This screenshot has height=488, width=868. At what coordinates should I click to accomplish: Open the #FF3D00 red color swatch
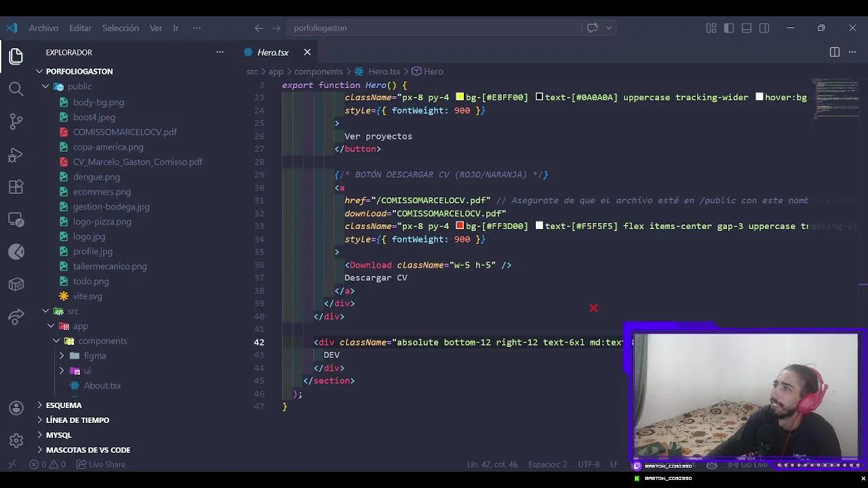[460, 226]
